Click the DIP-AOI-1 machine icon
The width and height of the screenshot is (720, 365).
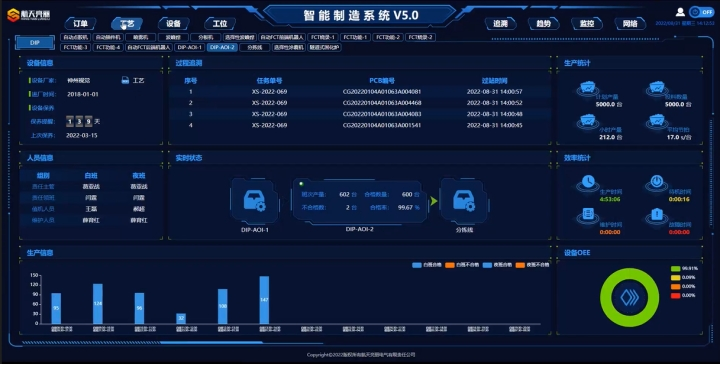(254, 201)
